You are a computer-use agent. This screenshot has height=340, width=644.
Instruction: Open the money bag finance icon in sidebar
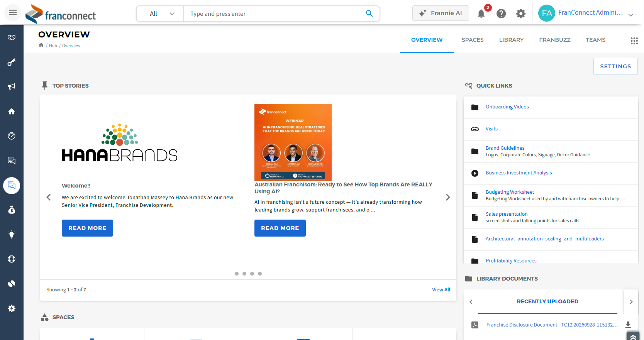12,210
